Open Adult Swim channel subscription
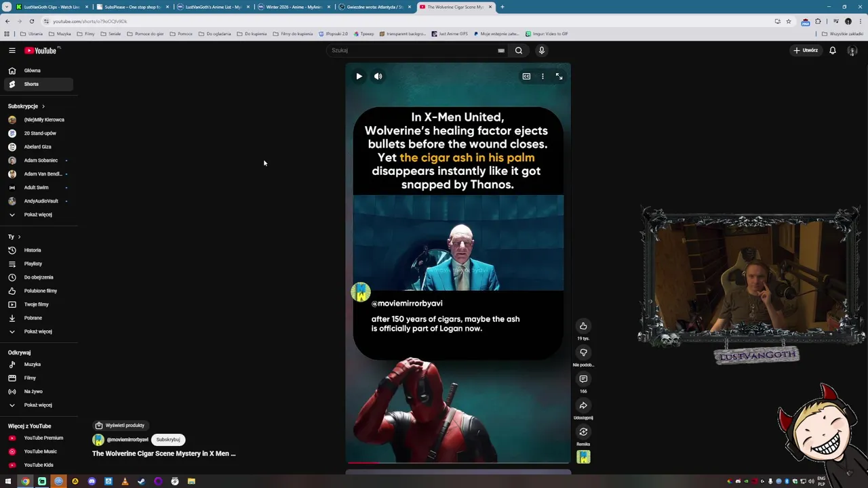 (38, 187)
